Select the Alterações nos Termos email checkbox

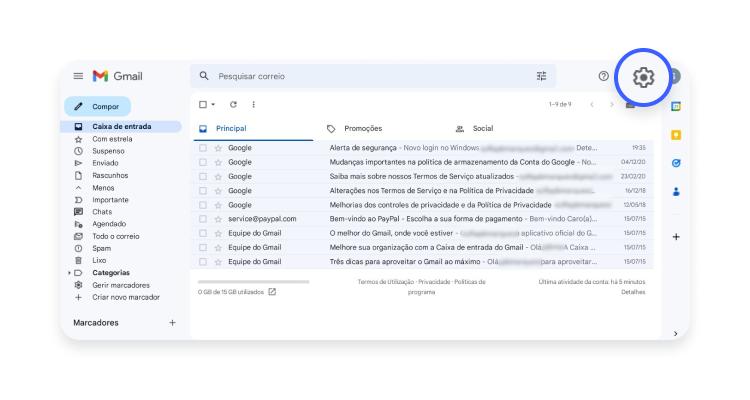pos(203,191)
